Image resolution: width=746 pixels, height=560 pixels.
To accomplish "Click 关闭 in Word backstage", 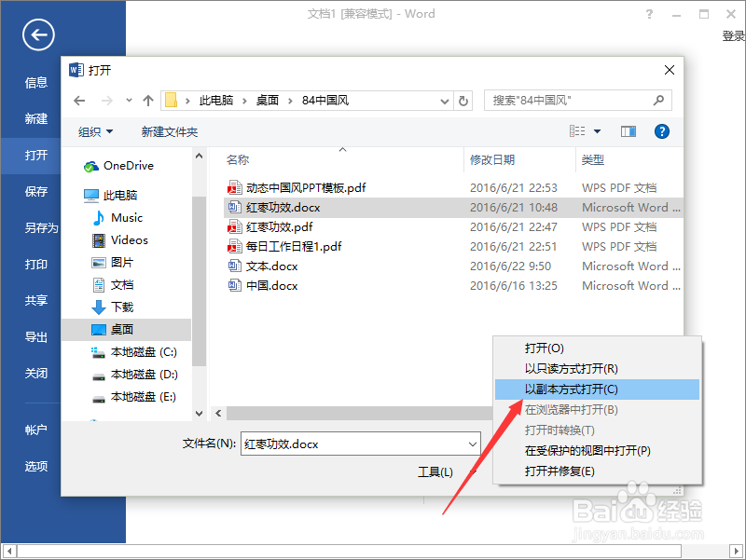I will point(36,374).
